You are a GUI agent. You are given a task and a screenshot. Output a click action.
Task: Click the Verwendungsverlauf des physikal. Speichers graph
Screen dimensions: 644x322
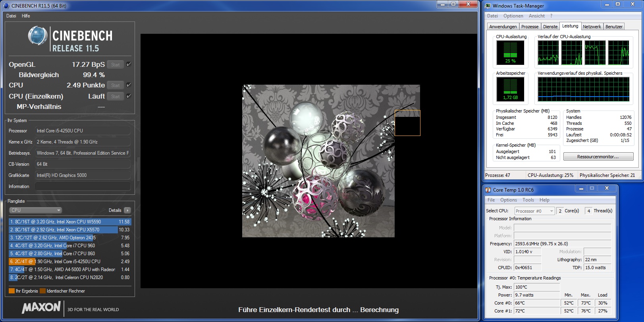point(583,89)
